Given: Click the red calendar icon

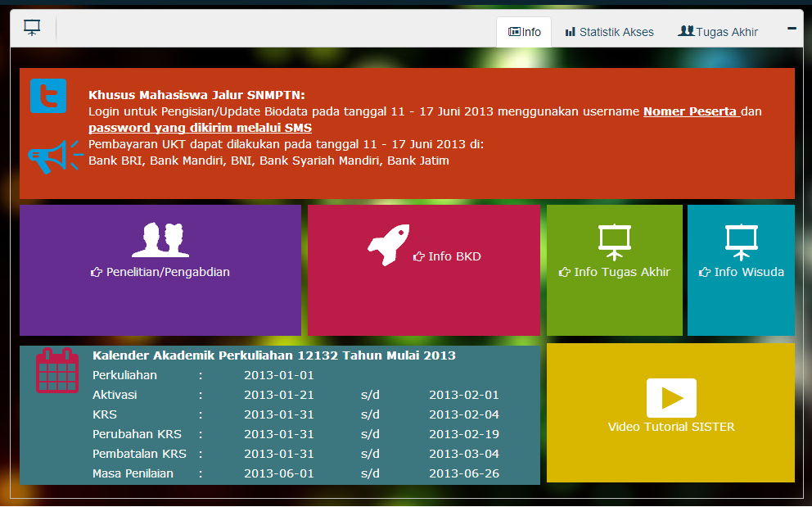Looking at the screenshot, I should point(57,370).
